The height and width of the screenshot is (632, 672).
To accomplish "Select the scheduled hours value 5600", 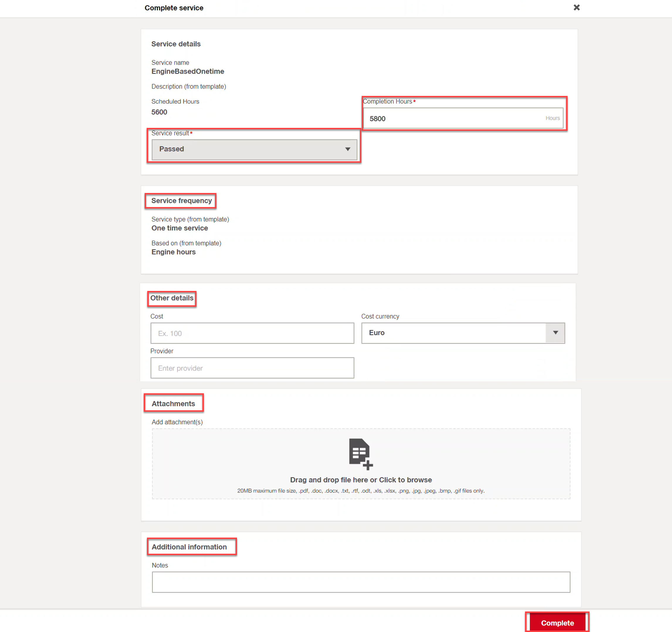I will (159, 112).
